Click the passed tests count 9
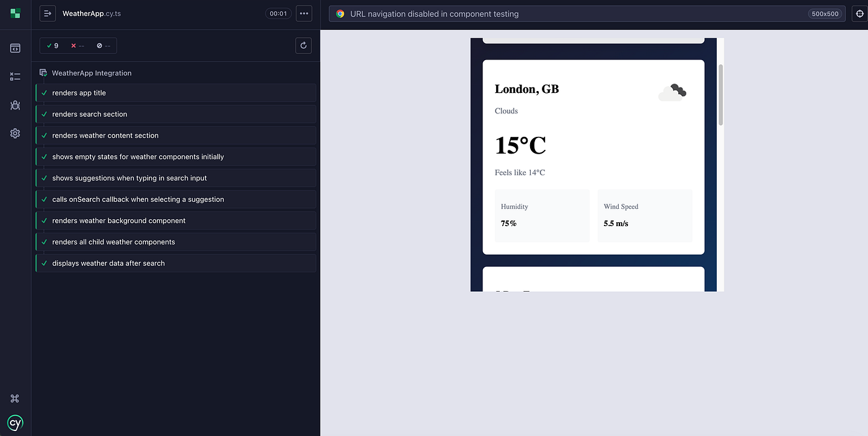868x436 pixels. click(53, 46)
